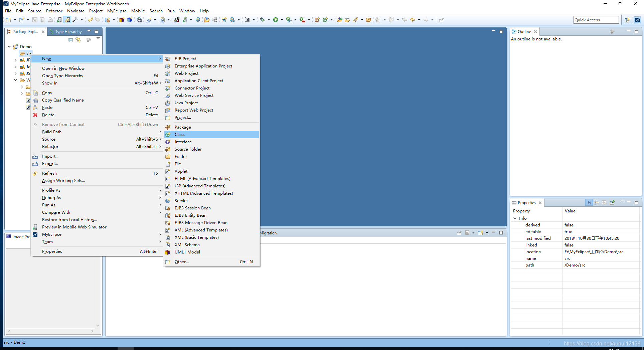Open Package Explorer view menu triangle
This screenshot has width=644, height=350.
coord(98,38)
